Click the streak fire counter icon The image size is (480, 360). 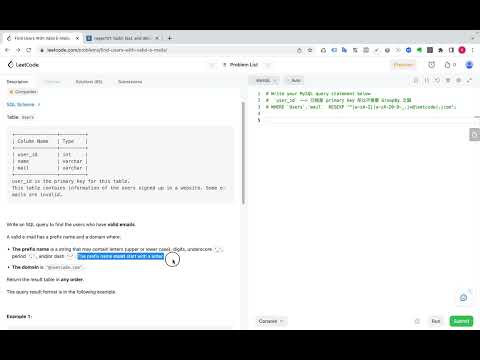click(x=450, y=65)
